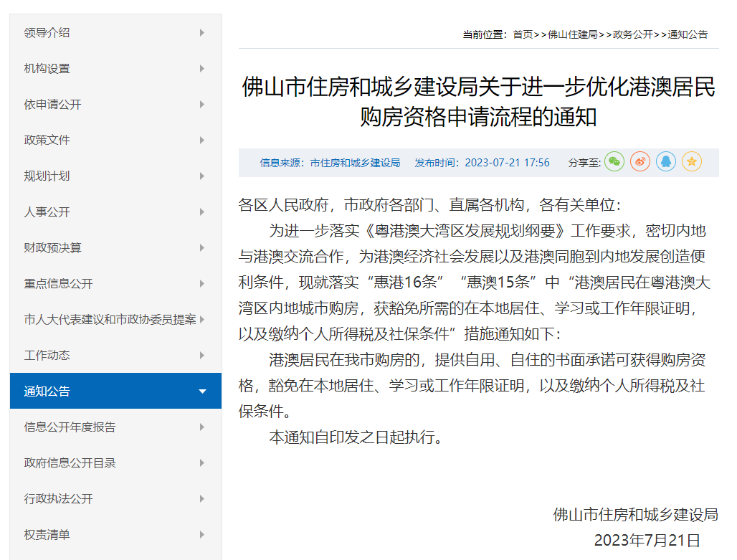Open the 依申请公开 sidebar item

pos(53,105)
